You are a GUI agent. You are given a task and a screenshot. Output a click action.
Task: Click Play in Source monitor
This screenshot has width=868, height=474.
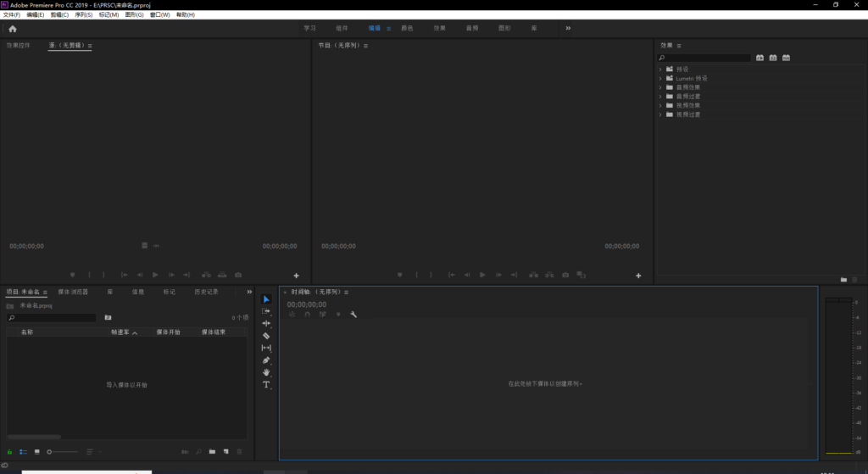[x=156, y=276]
